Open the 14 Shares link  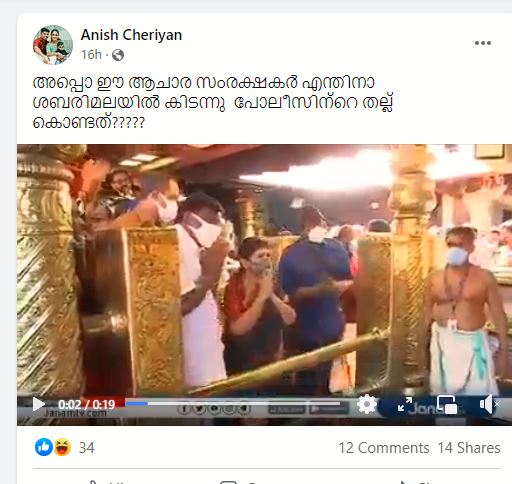pos(469,448)
